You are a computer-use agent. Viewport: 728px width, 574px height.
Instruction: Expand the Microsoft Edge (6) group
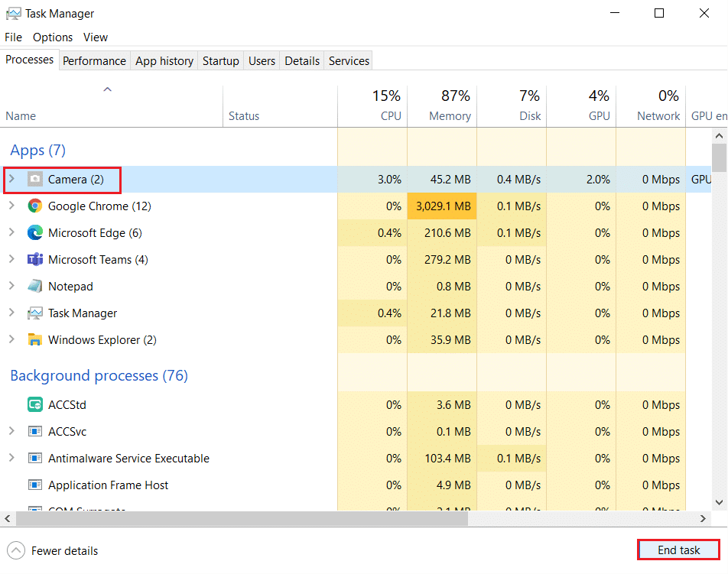[11, 232]
